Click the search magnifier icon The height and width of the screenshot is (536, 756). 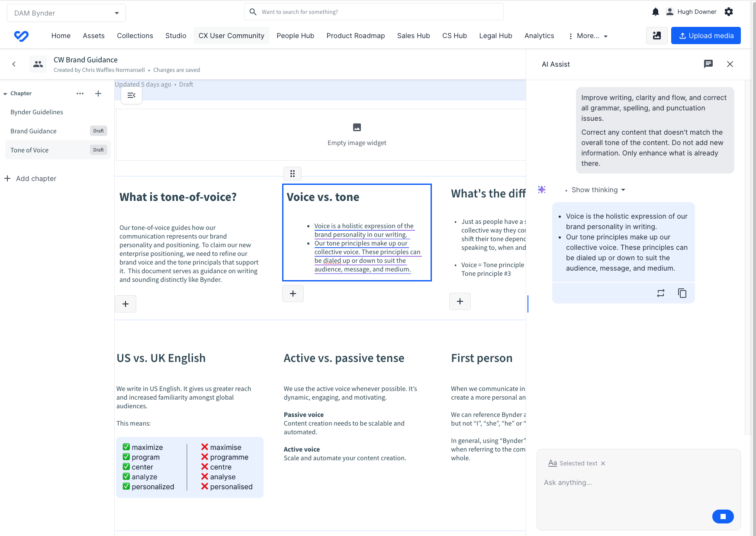[253, 12]
